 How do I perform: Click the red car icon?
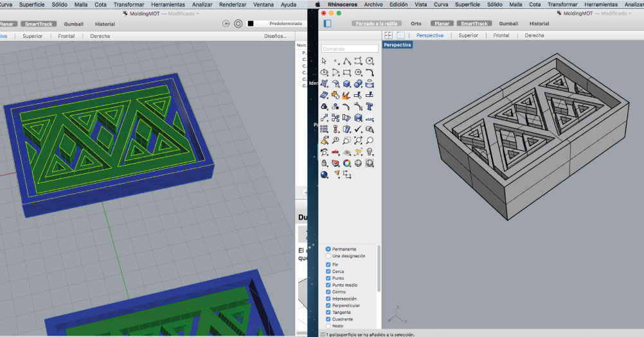point(335,152)
